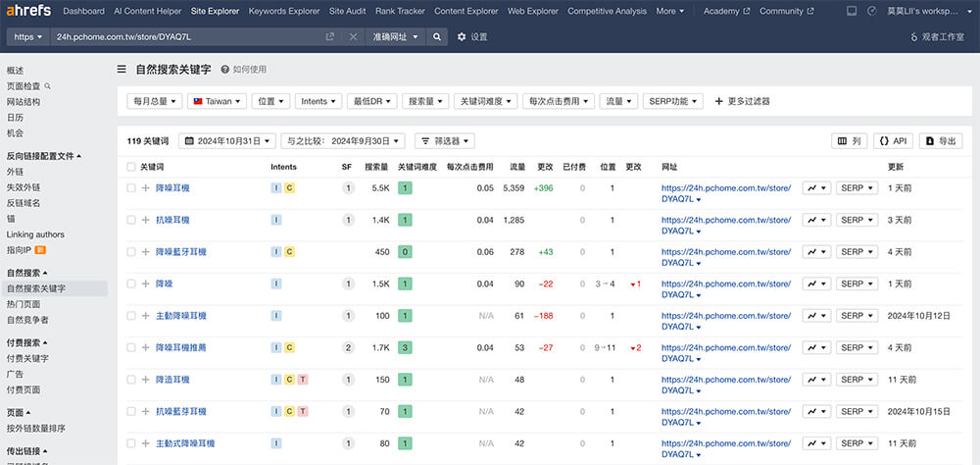
Task: Click plus icon for 降噪耳機推薦 row
Action: tap(146, 347)
